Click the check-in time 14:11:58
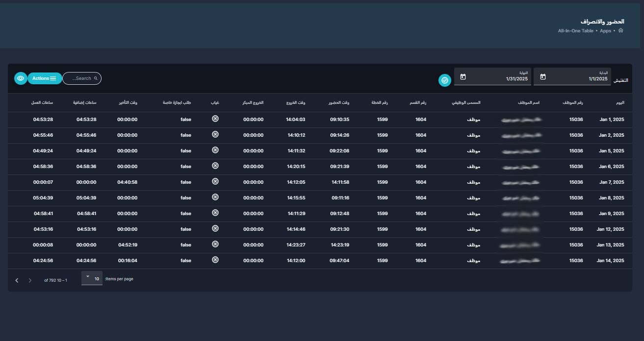The height and width of the screenshot is (341, 644). point(340,182)
